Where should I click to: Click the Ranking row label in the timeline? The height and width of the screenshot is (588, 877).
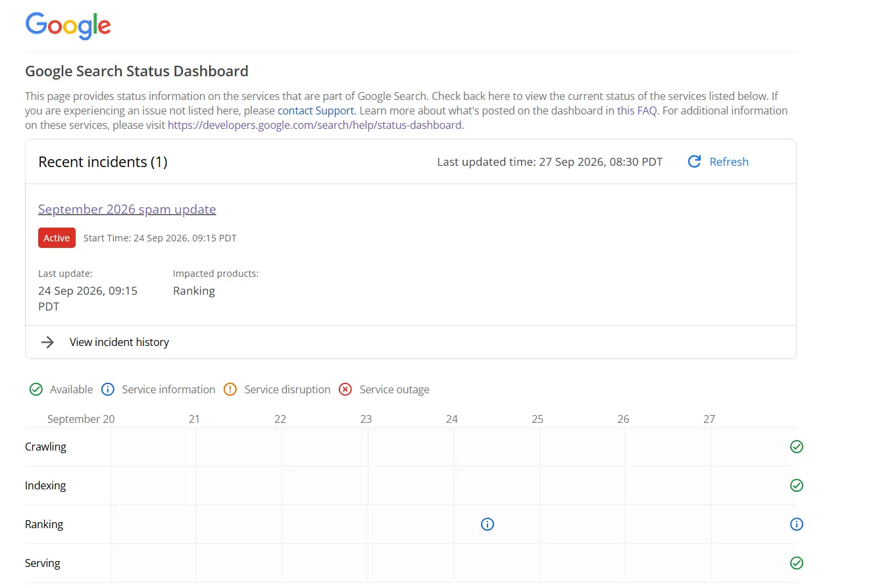[44, 524]
